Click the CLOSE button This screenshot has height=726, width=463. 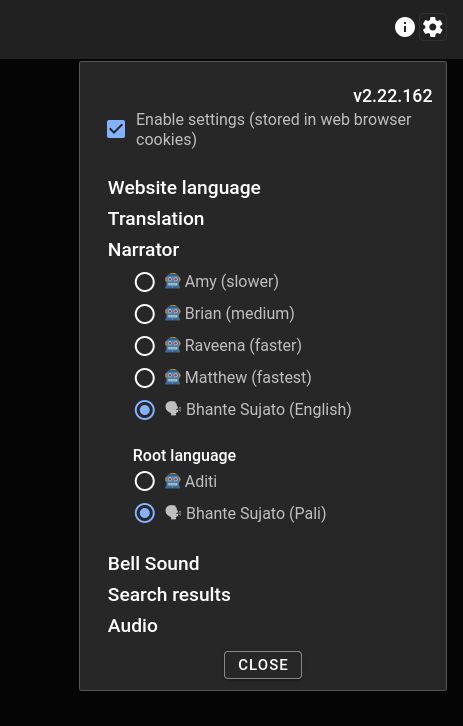pyautogui.click(x=263, y=665)
